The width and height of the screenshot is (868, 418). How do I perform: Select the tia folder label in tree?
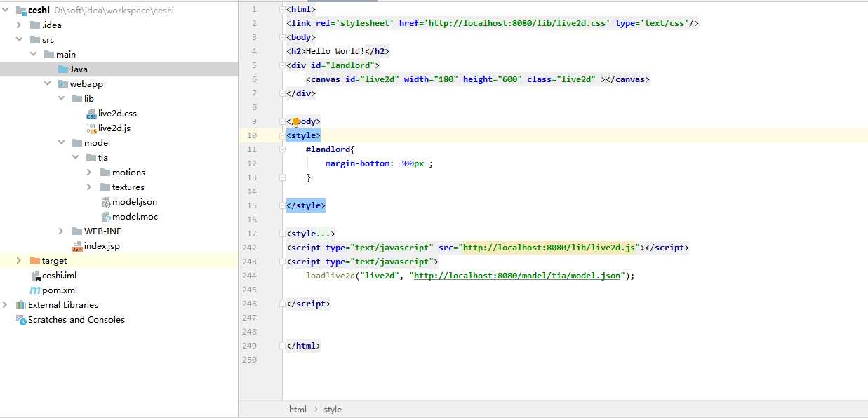(x=103, y=158)
